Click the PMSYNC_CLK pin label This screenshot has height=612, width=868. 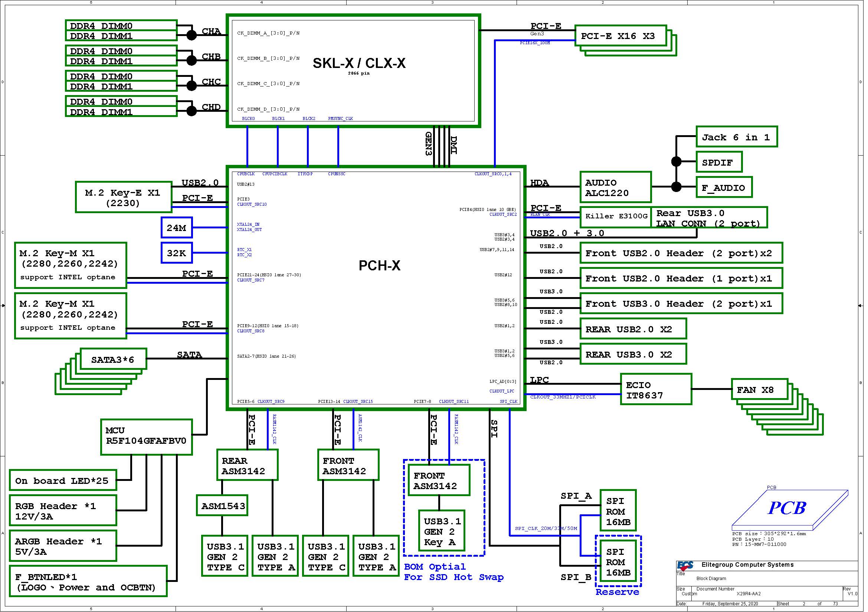click(x=340, y=118)
